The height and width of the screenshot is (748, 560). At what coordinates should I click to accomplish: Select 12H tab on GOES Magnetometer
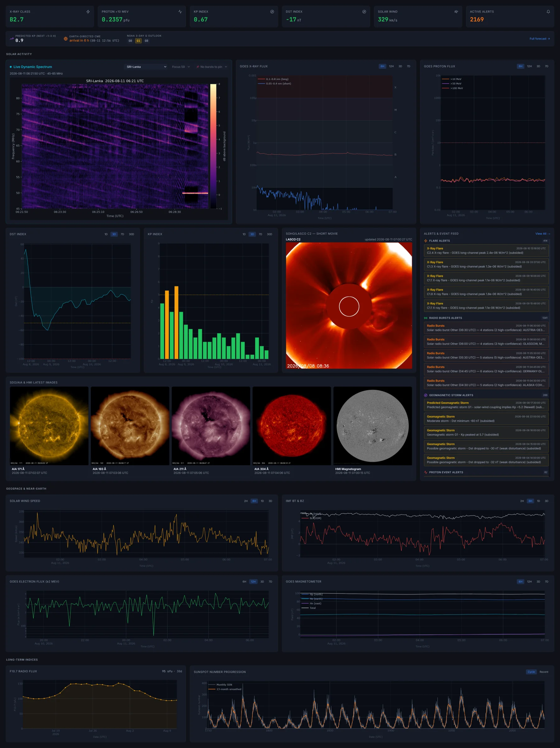pos(530,582)
